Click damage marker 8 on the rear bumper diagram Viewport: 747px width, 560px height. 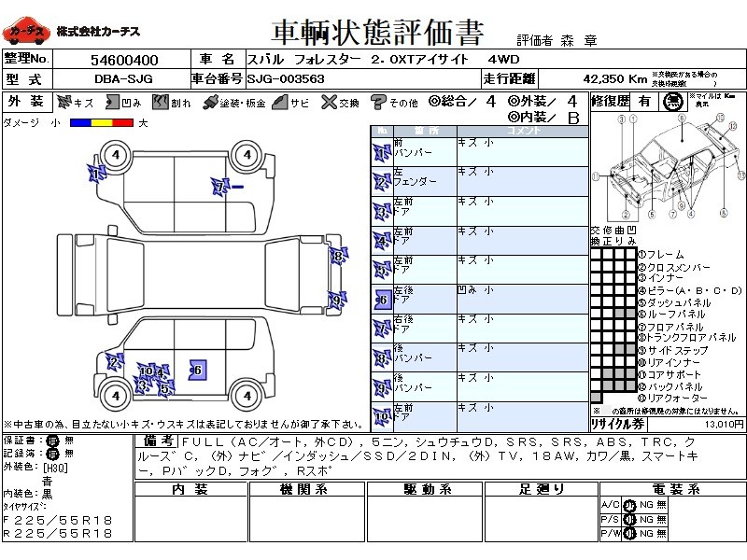(339, 256)
